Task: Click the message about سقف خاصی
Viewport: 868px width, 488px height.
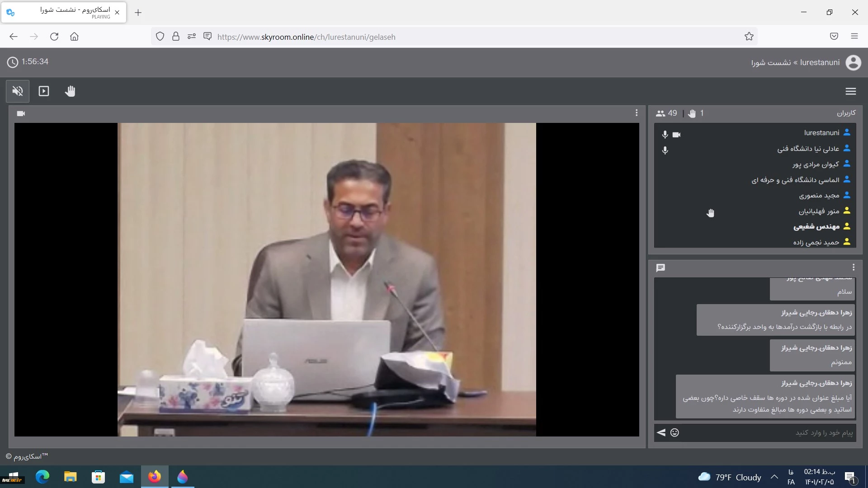Action: click(765, 397)
